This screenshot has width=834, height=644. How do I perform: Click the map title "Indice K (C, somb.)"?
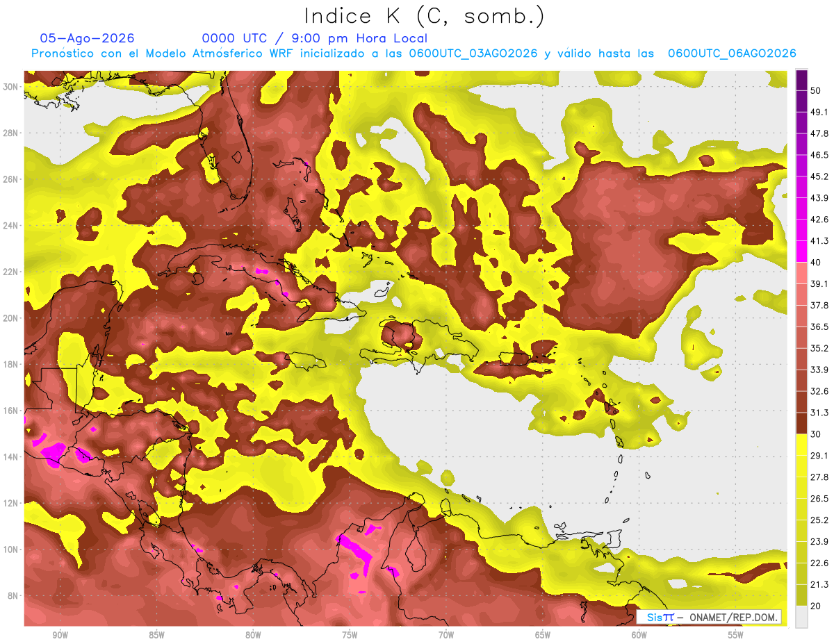tap(424, 15)
